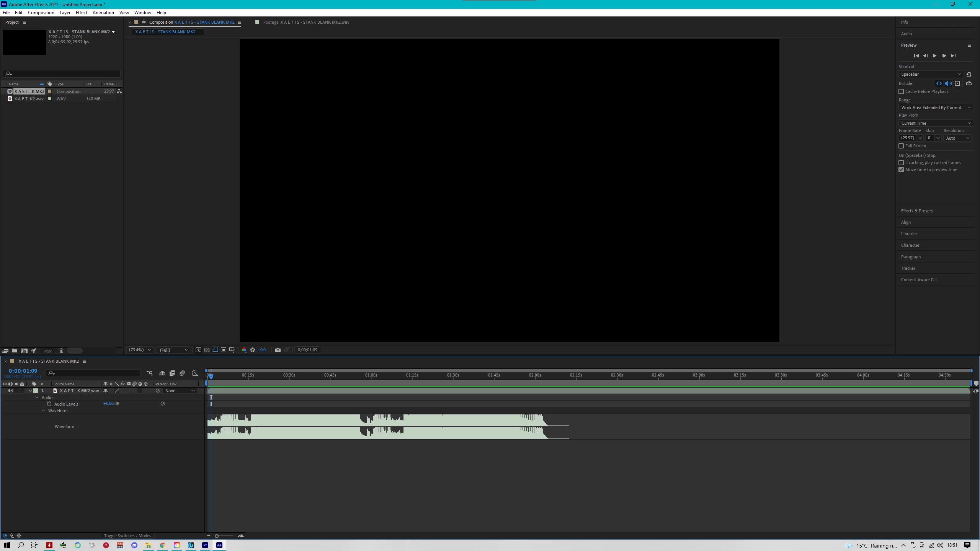This screenshot has width=980, height=551.
Task: Collapse the Waveform property group
Action: (44, 411)
